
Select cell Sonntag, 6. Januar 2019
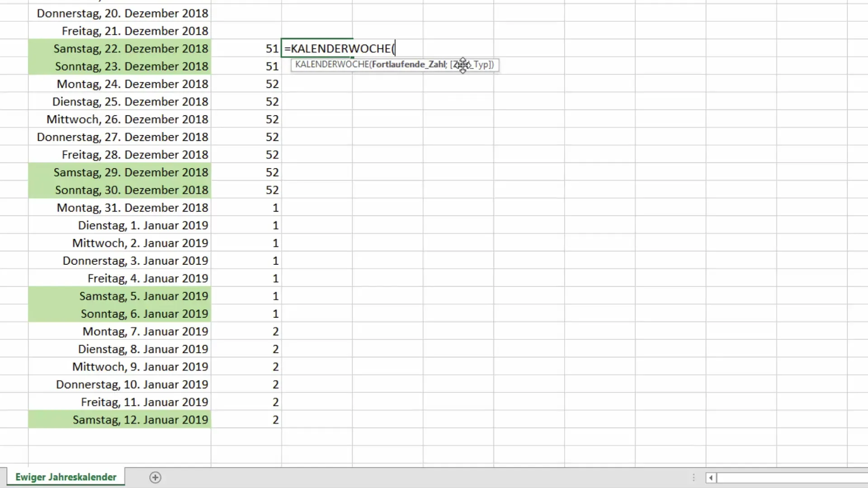click(120, 313)
